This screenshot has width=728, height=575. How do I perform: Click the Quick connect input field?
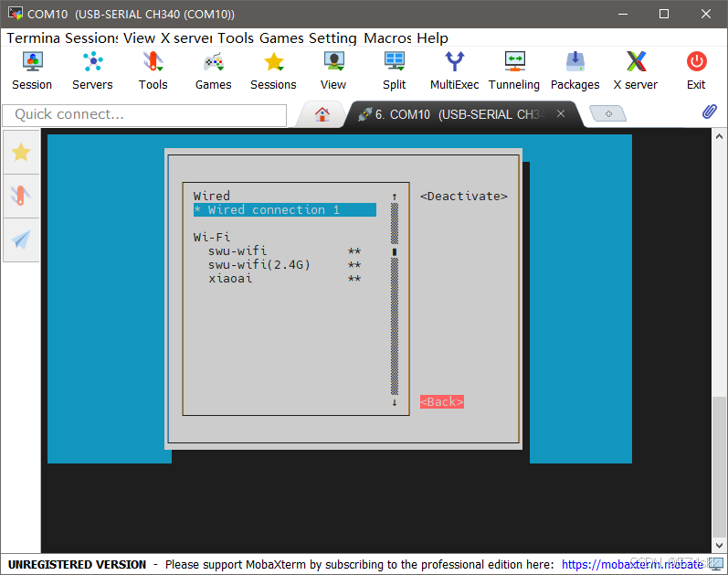pyautogui.click(x=144, y=115)
